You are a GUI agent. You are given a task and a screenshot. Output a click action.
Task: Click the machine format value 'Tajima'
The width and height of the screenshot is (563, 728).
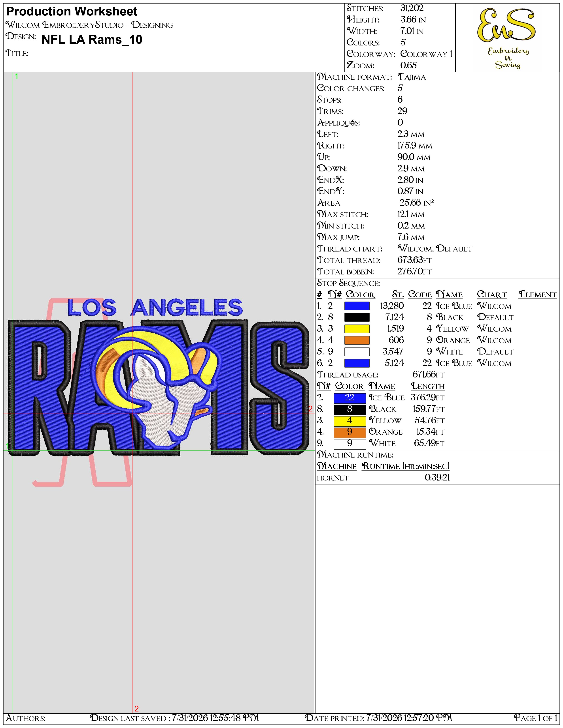click(412, 77)
